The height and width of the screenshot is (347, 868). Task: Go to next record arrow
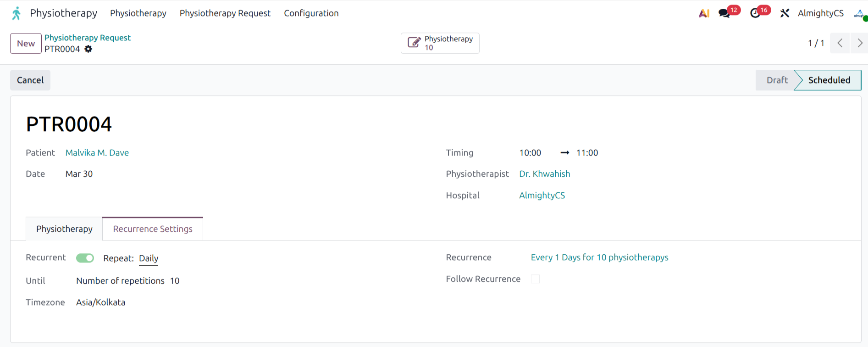[x=860, y=43]
